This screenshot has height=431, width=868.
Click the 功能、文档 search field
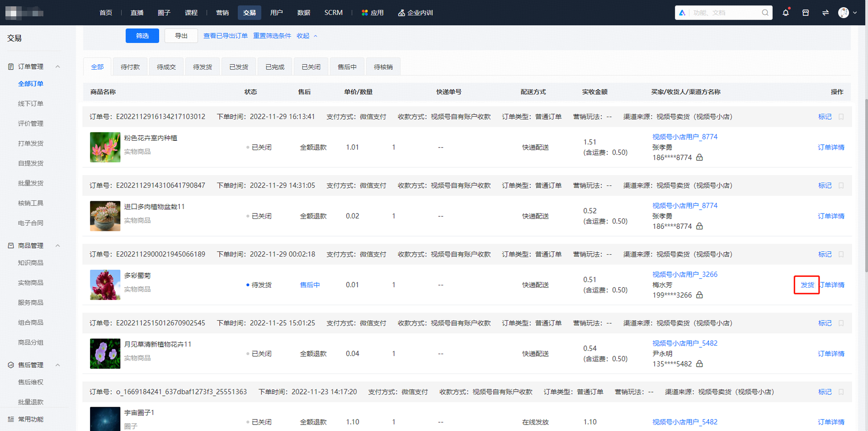(x=723, y=13)
